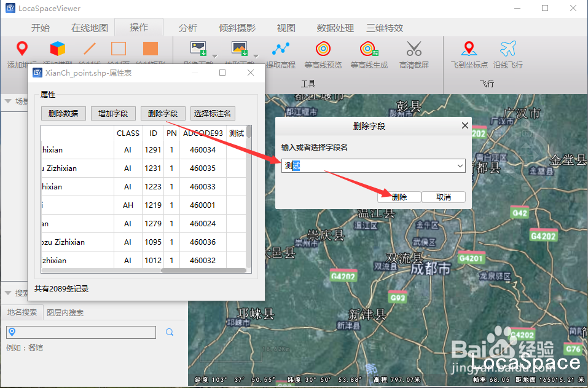Click the 增加字段 button
Image resolution: width=588 pixels, height=388 pixels.
click(113, 113)
